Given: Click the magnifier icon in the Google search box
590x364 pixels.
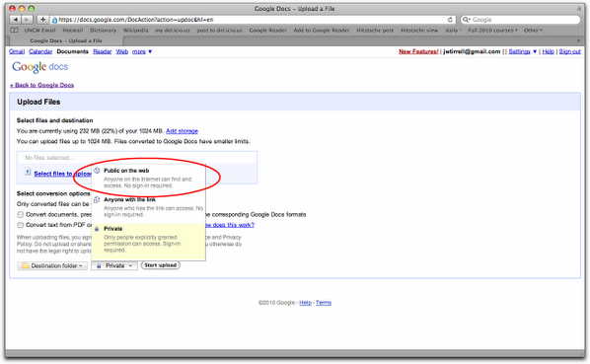Looking at the screenshot, I should [467, 19].
